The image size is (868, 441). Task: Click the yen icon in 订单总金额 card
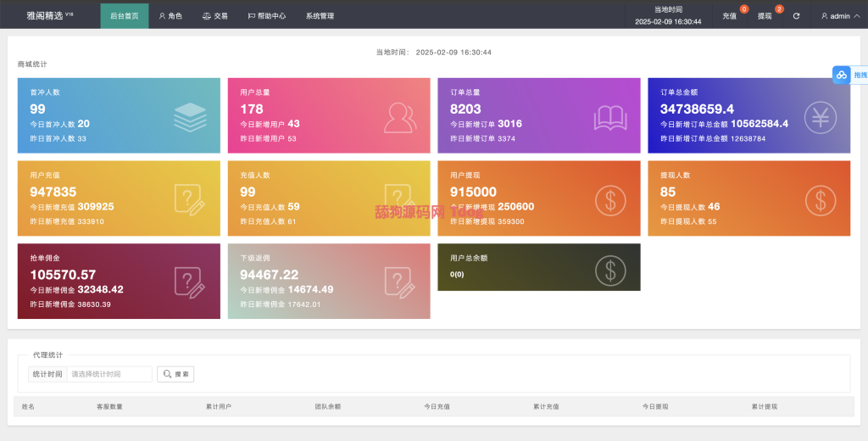click(x=821, y=117)
